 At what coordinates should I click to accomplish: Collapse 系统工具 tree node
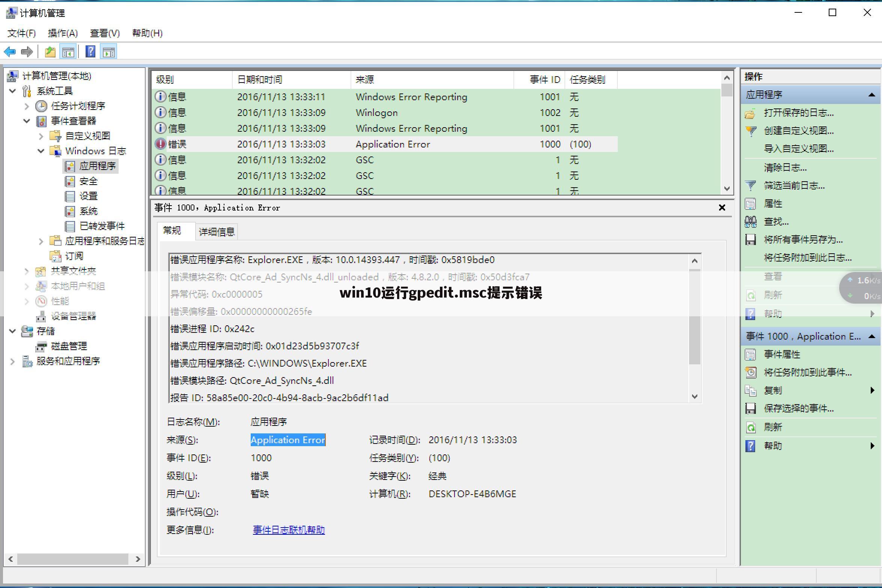coord(12,91)
